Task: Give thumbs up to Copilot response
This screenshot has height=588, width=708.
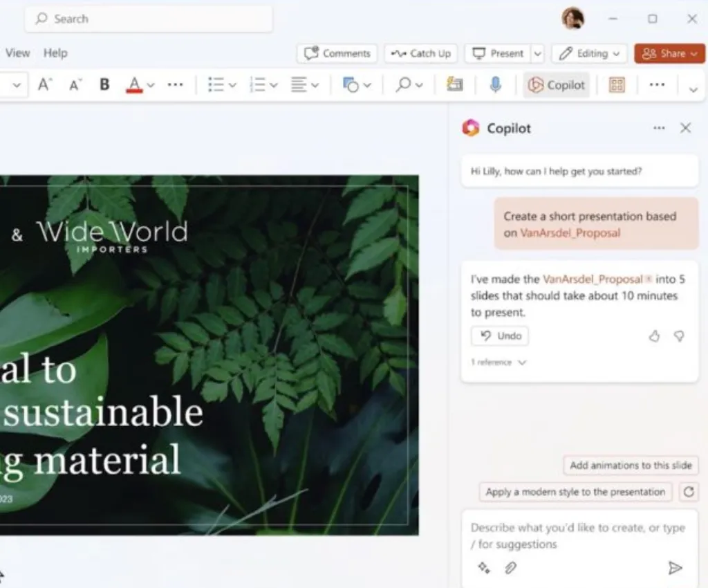Action: 654,336
